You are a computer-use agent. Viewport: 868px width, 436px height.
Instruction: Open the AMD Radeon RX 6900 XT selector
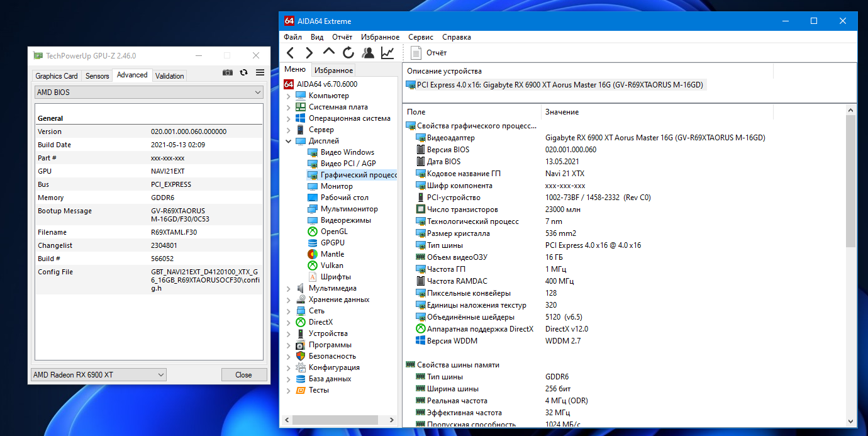click(x=99, y=375)
